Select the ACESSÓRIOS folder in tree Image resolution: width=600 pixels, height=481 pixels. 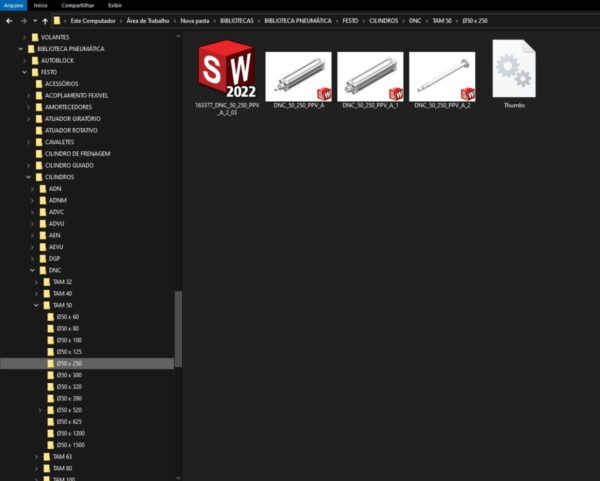(57, 84)
